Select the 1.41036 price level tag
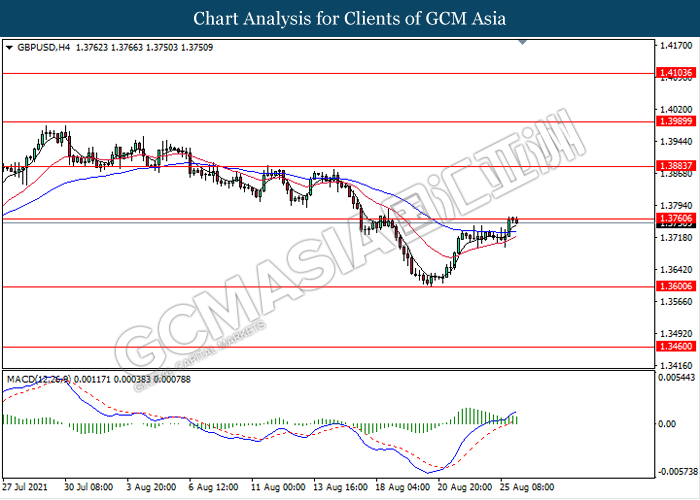700x500 pixels. (676, 72)
